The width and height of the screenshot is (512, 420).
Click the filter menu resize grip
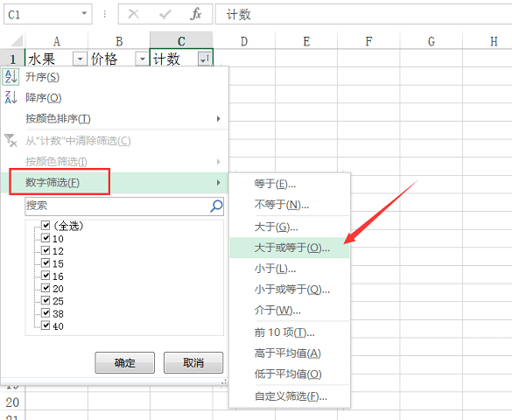[x=224, y=381]
